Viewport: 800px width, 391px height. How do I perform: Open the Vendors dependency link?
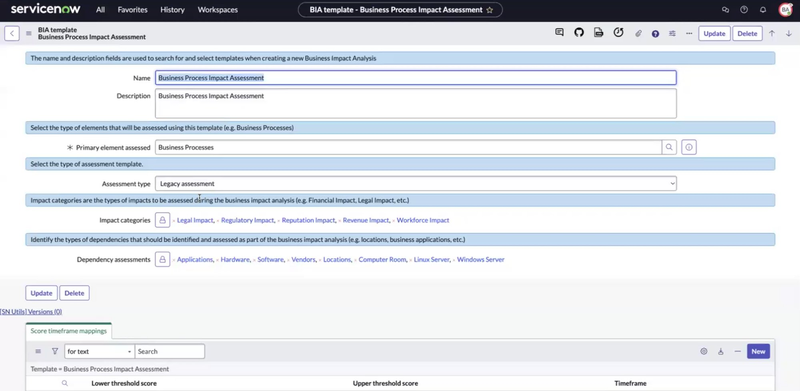pyautogui.click(x=304, y=260)
